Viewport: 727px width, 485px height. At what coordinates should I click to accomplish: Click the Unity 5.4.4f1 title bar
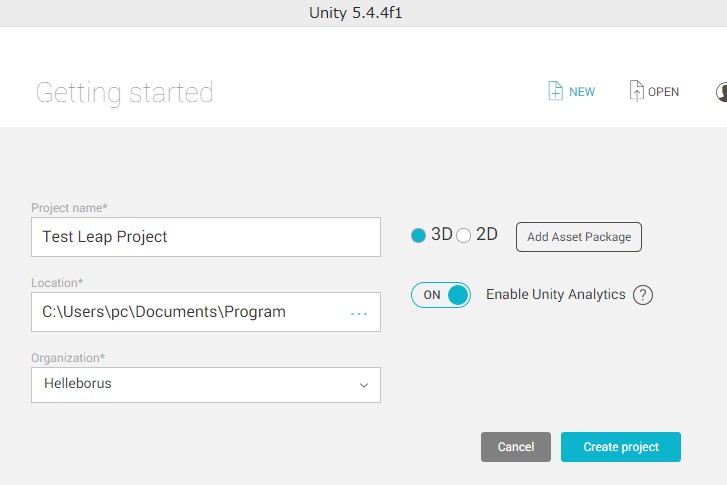[355, 13]
